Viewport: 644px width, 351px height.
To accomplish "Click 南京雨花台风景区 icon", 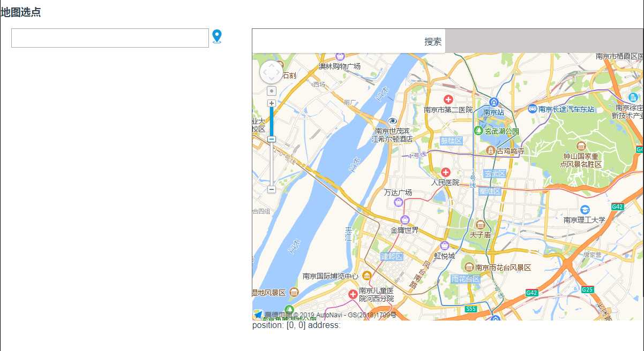I will pyautogui.click(x=470, y=267).
